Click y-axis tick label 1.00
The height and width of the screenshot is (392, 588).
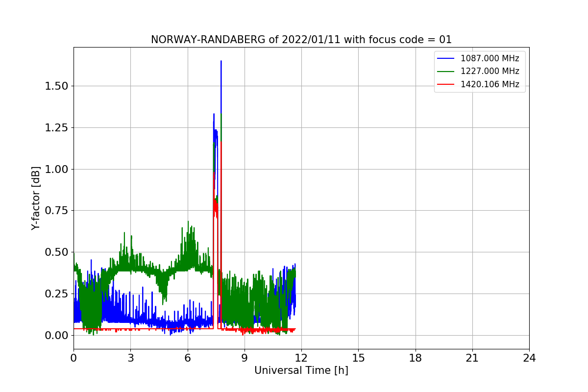56,169
